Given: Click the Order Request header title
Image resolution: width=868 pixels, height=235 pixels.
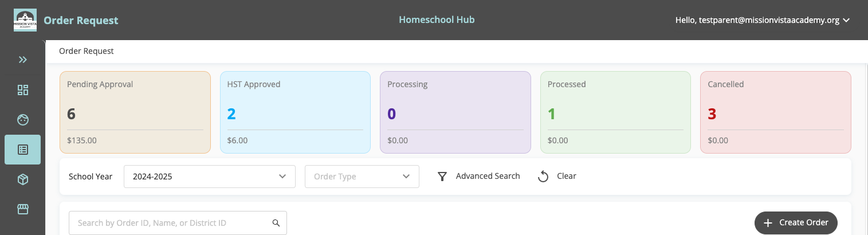Looking at the screenshot, I should (x=81, y=21).
